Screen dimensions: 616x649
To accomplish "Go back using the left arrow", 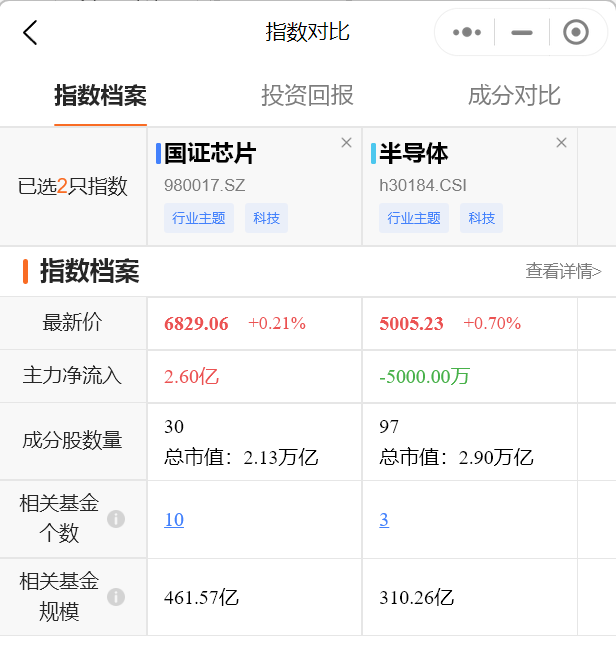I will pos(30,32).
